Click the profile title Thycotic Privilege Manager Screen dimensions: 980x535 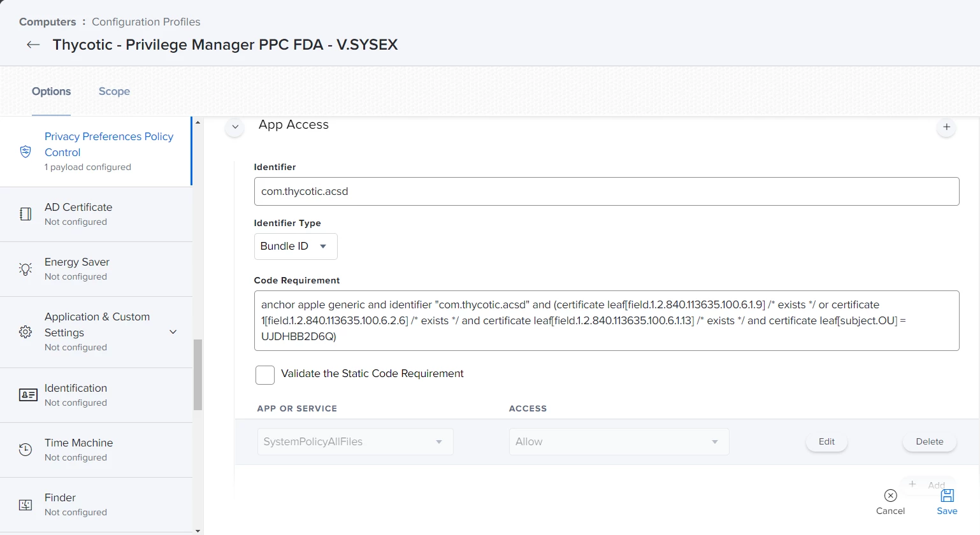pos(225,45)
